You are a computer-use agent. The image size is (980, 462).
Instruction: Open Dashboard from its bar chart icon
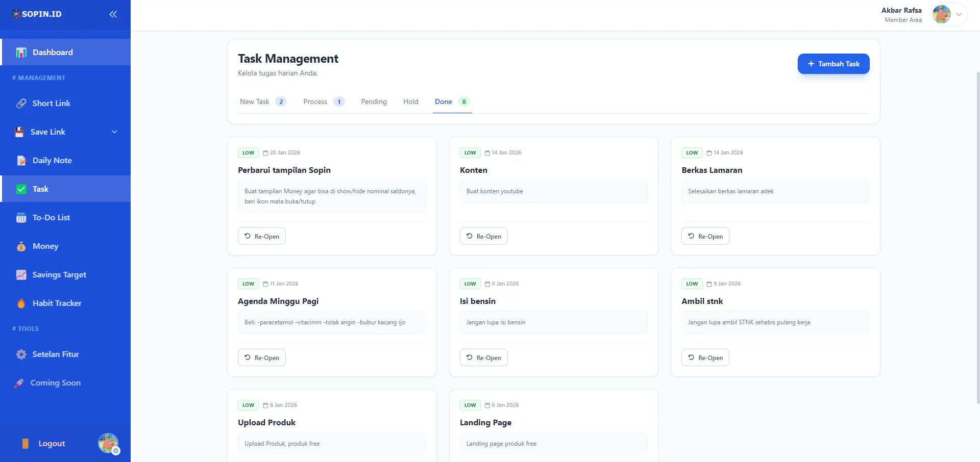coord(21,53)
